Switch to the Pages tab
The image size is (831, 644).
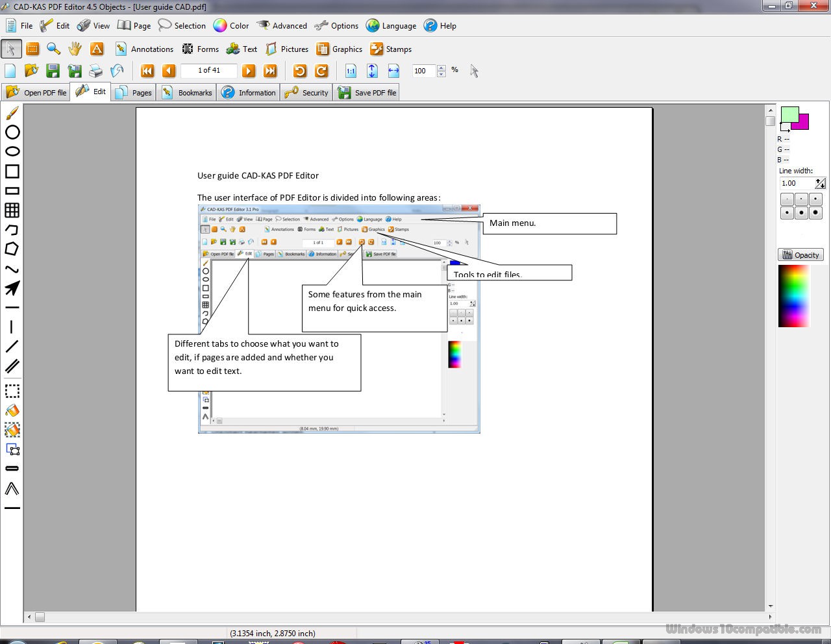click(x=133, y=93)
